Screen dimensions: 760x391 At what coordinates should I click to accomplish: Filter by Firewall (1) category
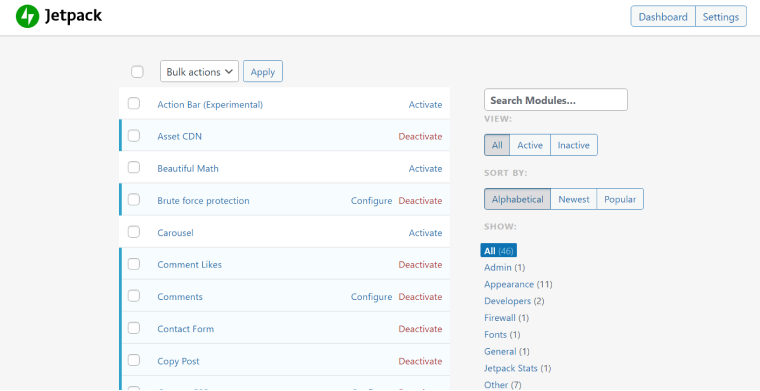[x=506, y=318]
